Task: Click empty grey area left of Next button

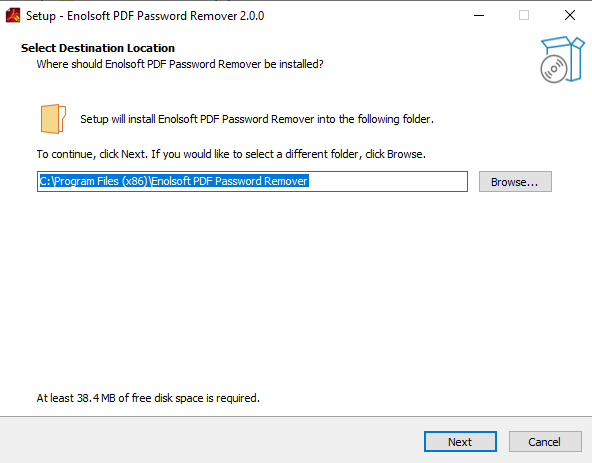Action: pos(211,441)
